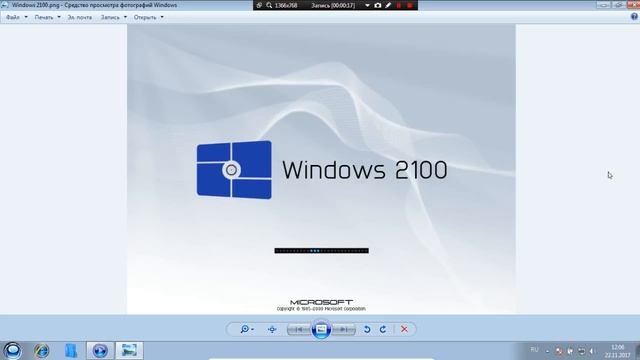640x360 pixels.
Task: Click the actual size fit-to-window button
Action: (x=272, y=329)
